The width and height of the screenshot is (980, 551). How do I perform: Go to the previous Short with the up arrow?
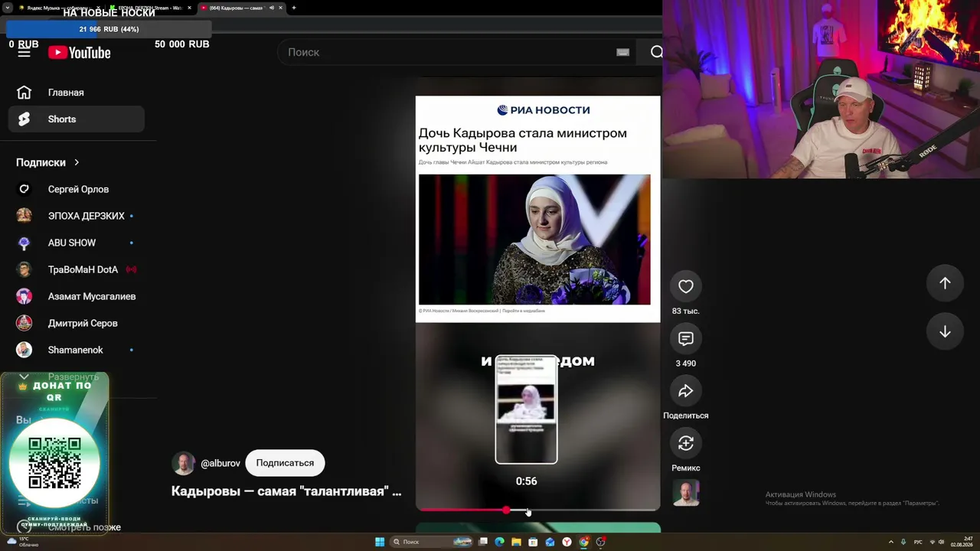point(945,283)
